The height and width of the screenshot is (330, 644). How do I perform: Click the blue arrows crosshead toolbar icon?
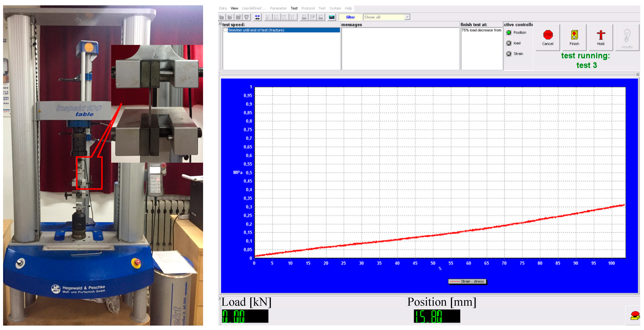[257, 17]
